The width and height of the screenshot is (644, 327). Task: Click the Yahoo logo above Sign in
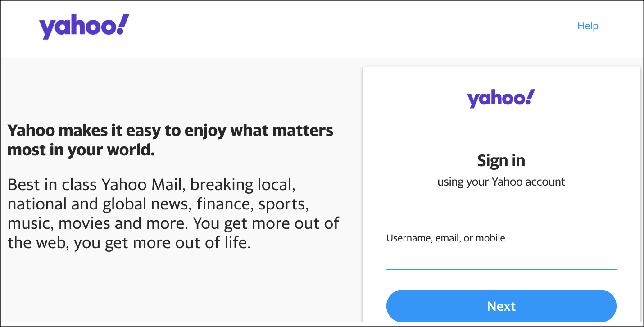point(501,99)
